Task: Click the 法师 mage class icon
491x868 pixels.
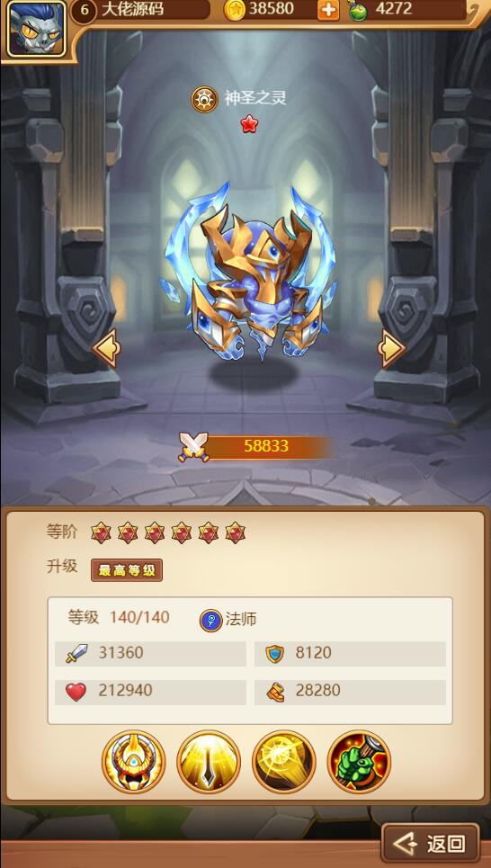Action: click(211, 620)
